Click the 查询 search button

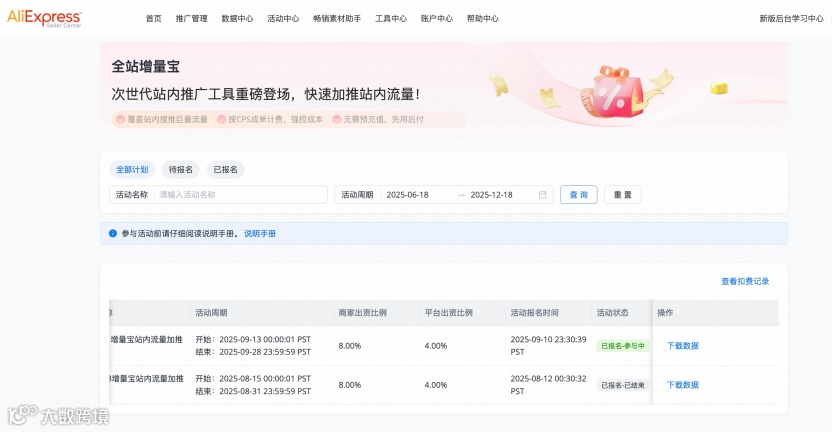click(x=579, y=195)
